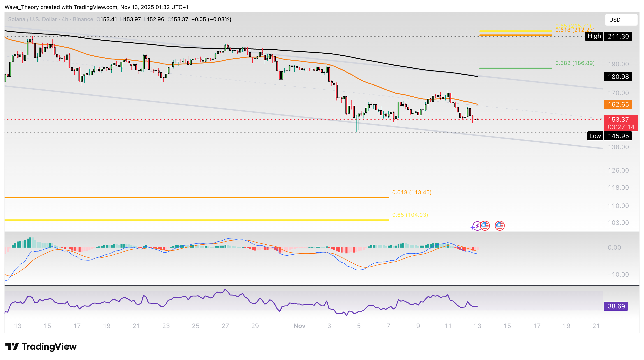The height and width of the screenshot is (360, 644).
Task: Click the 0.618 (212.27) Fibonacci level label
Action: [x=575, y=30]
